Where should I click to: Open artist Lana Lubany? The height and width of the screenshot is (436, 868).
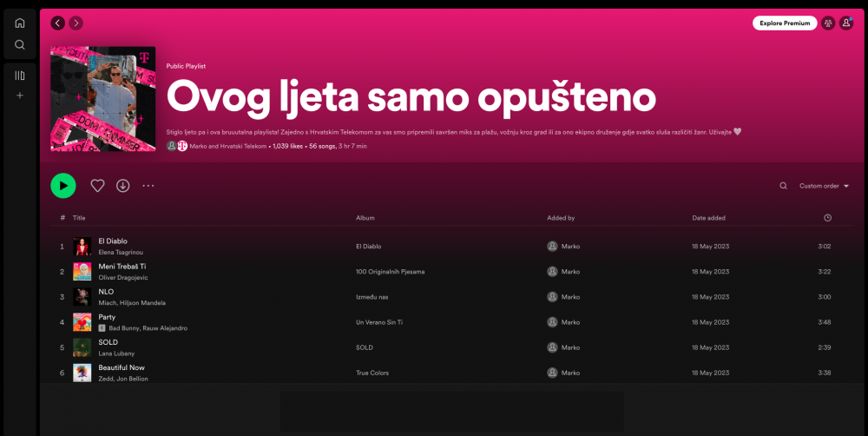pyautogui.click(x=116, y=353)
